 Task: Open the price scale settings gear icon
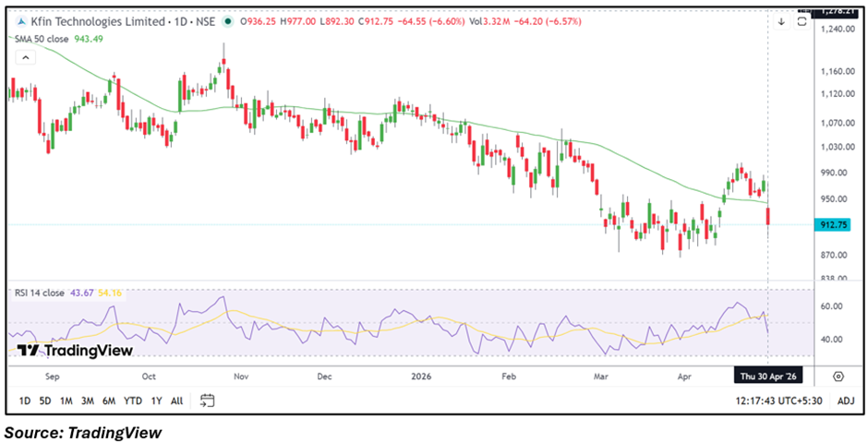(838, 377)
